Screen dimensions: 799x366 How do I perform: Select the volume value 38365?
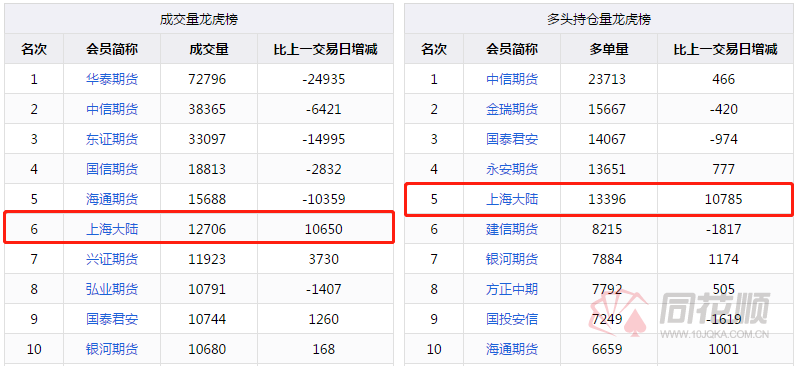point(207,109)
